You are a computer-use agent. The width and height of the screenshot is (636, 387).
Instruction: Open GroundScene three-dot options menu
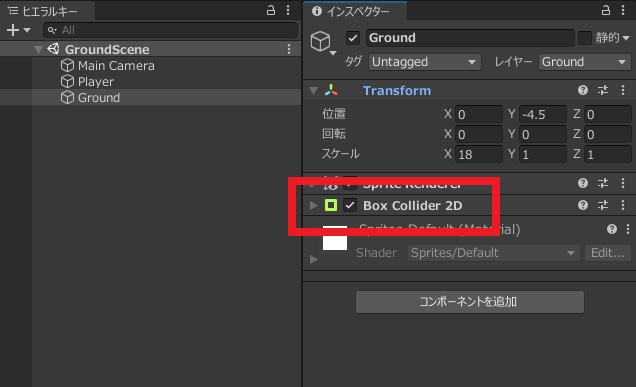[289, 49]
